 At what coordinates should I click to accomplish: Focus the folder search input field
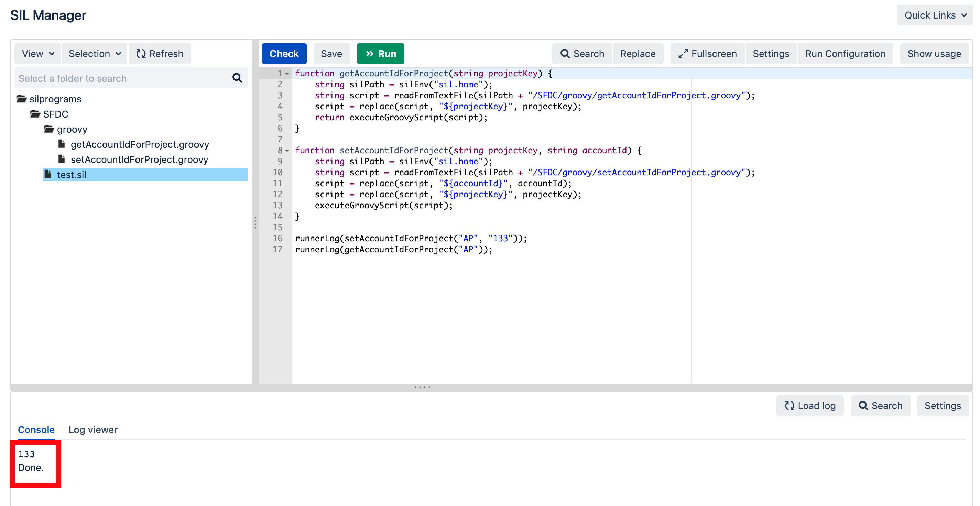[x=131, y=78]
